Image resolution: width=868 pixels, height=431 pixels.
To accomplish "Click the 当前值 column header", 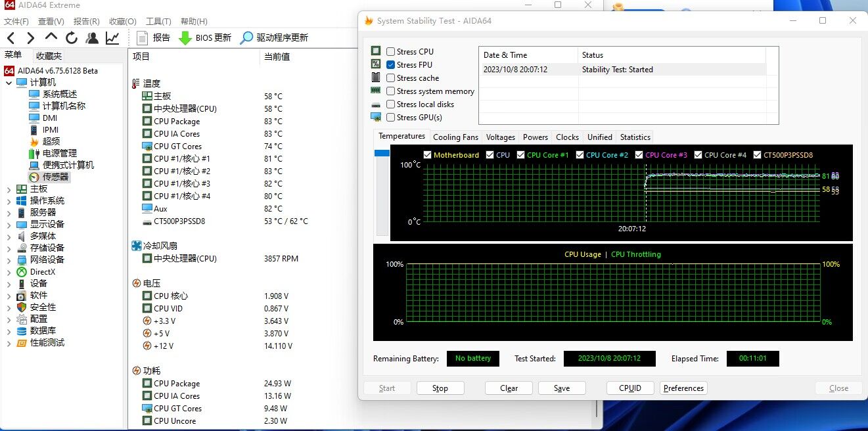I will coord(277,57).
